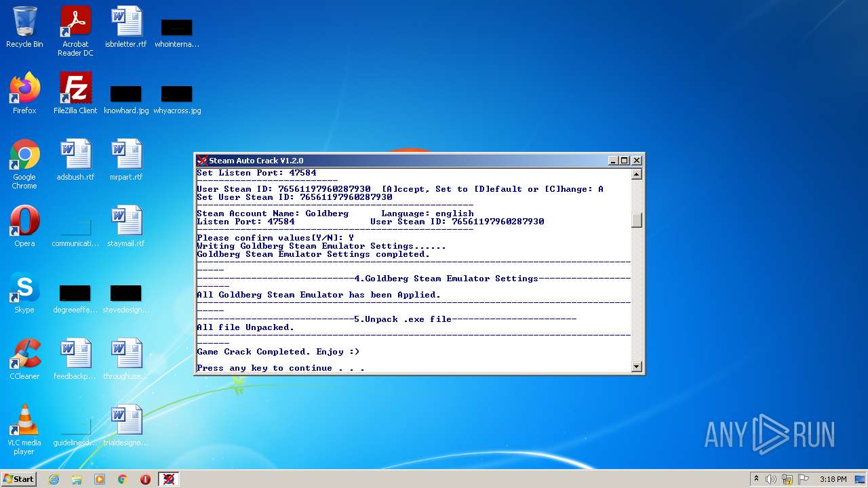The image size is (868, 488).
Task: Open VLC media player shortcut
Action: [24, 430]
